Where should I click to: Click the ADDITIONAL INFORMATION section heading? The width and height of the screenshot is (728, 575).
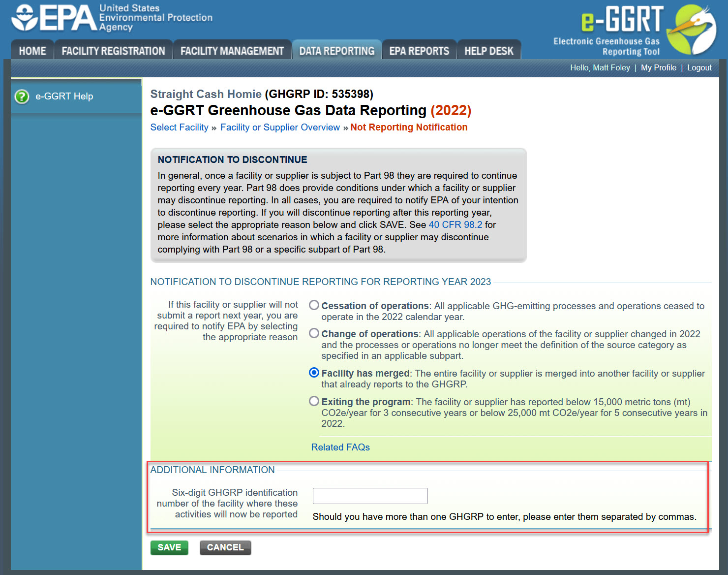212,470
